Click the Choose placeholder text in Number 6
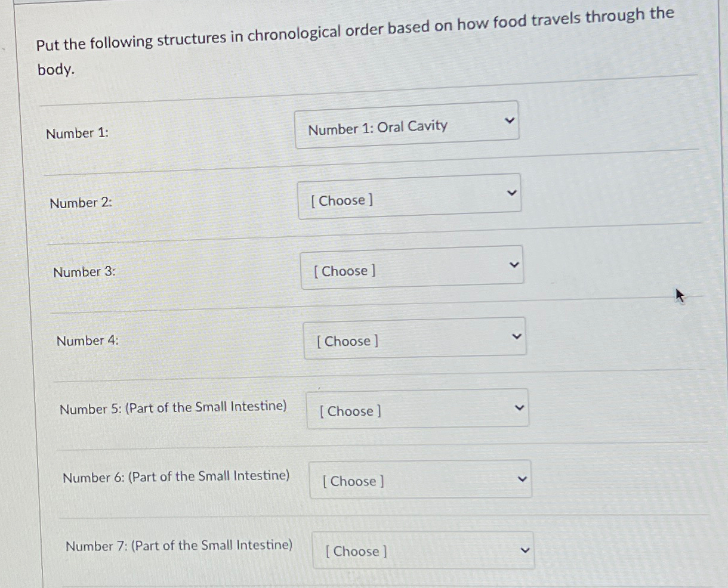The width and height of the screenshot is (728, 588). point(351,481)
